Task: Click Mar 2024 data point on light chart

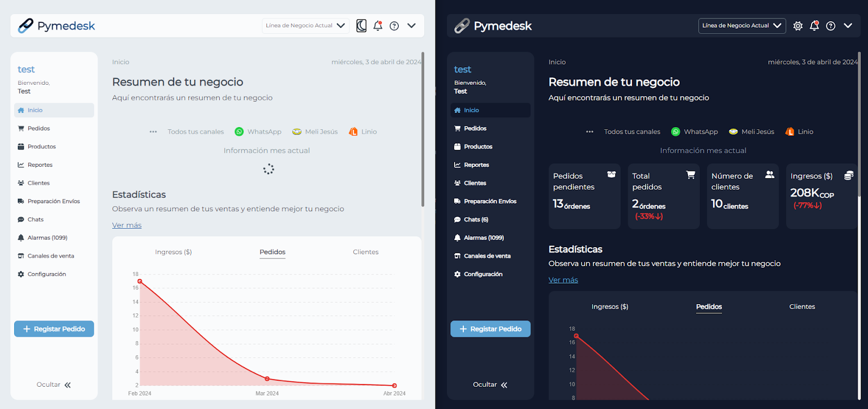Action: click(x=267, y=379)
